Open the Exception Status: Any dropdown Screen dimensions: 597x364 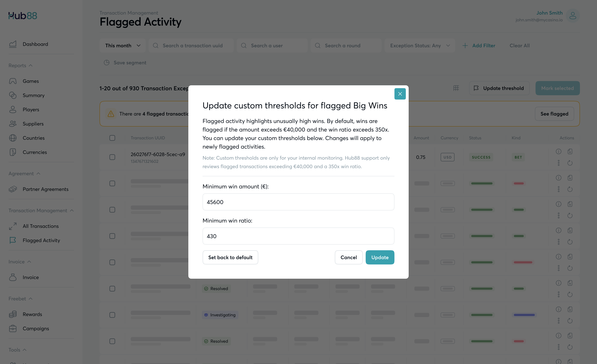pos(420,45)
